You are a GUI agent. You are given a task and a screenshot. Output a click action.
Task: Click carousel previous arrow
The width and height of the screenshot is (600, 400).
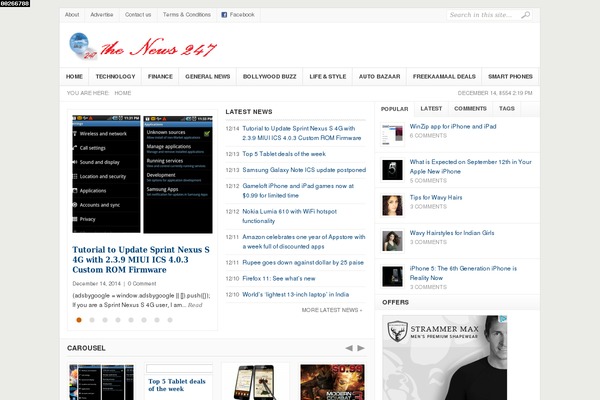pos(349,348)
